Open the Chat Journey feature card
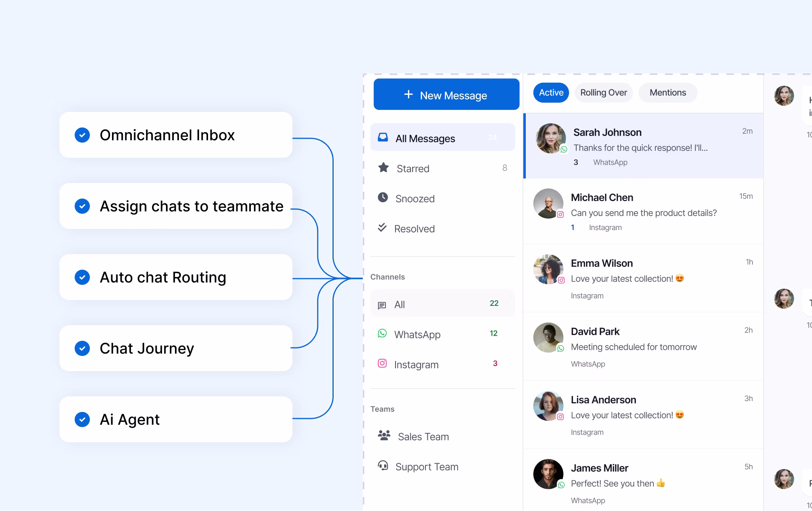 pyautogui.click(x=176, y=348)
